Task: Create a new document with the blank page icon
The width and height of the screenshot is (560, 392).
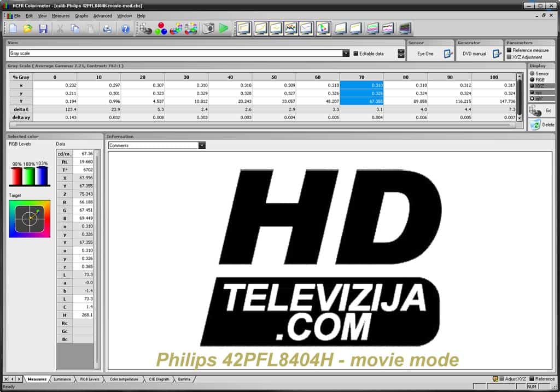Action: click(13, 28)
